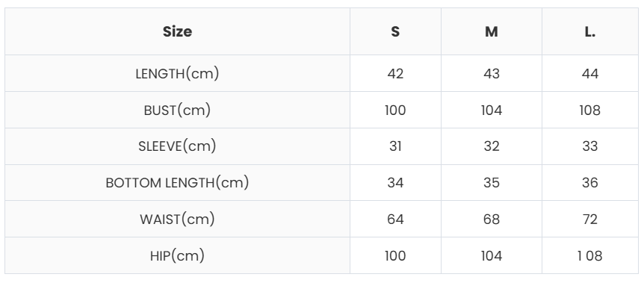Click hip value 100 for S

(395, 256)
